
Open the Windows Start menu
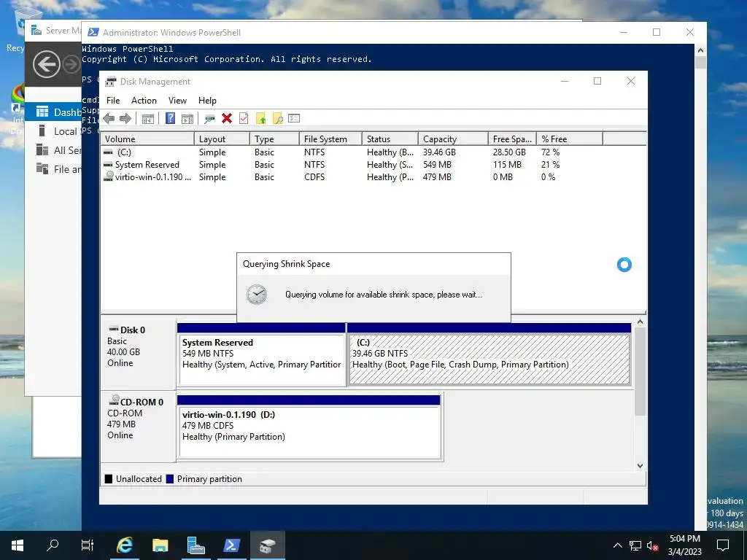[x=18, y=545]
